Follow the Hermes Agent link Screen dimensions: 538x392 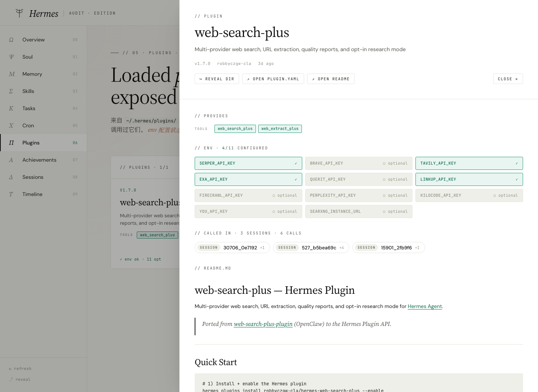[425, 306]
